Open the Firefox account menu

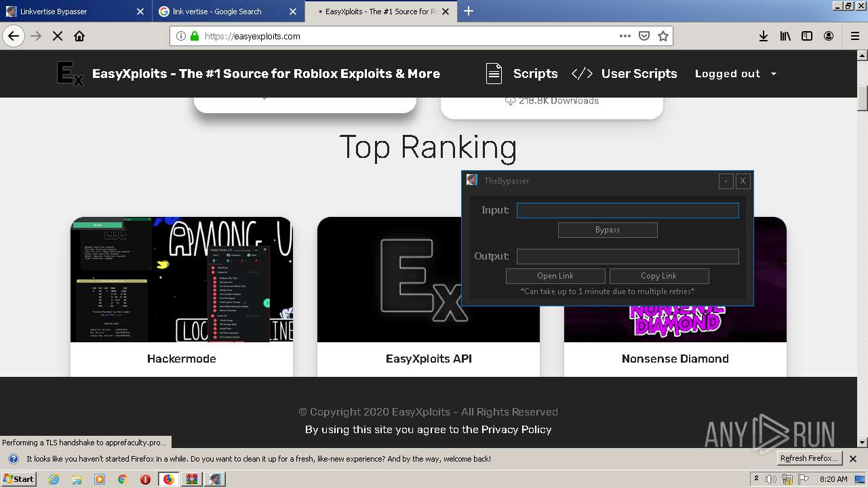(829, 37)
